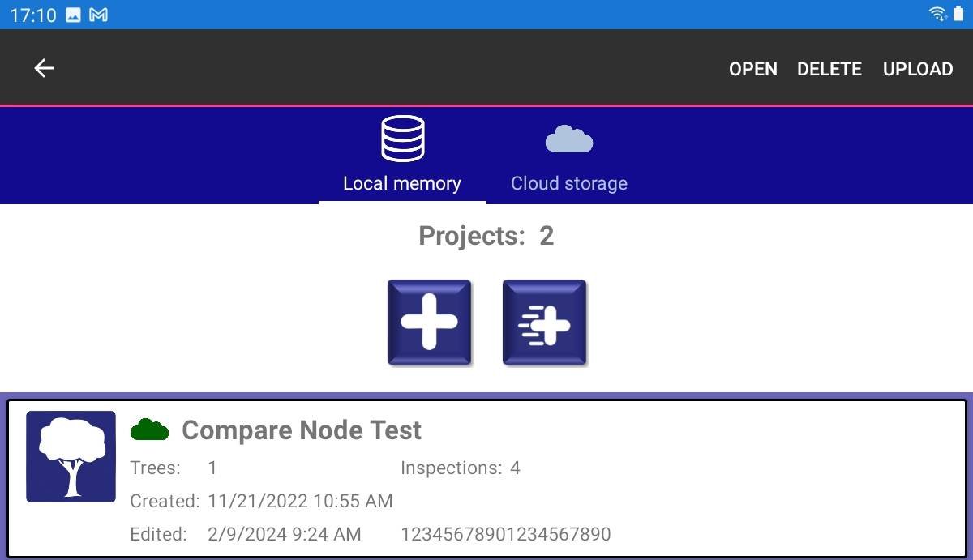Tap the back arrow icon
The image size is (973, 560).
coord(44,69)
